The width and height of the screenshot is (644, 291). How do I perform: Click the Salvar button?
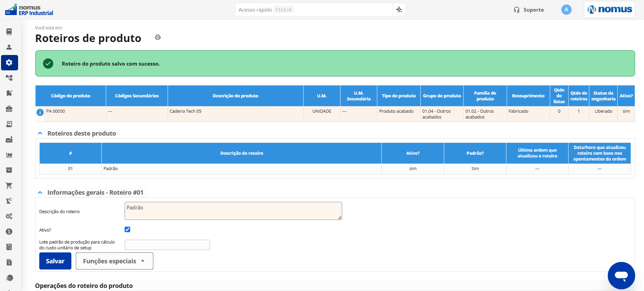55,261
